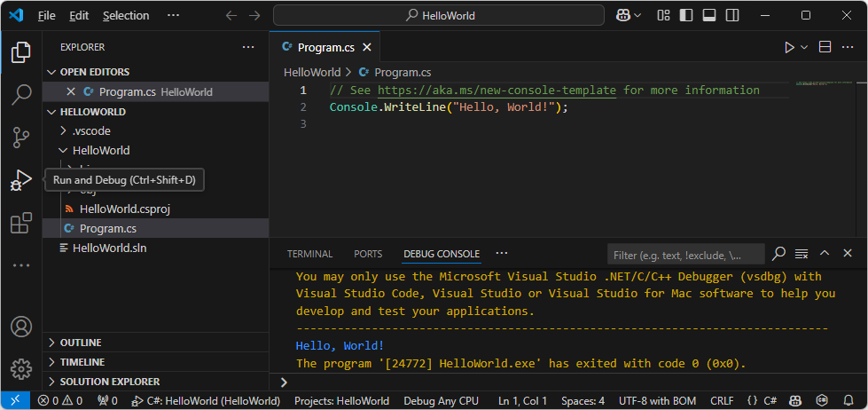This screenshot has width=868, height=410.
Task: Show more panel tabs ellipsis
Action: pos(502,254)
